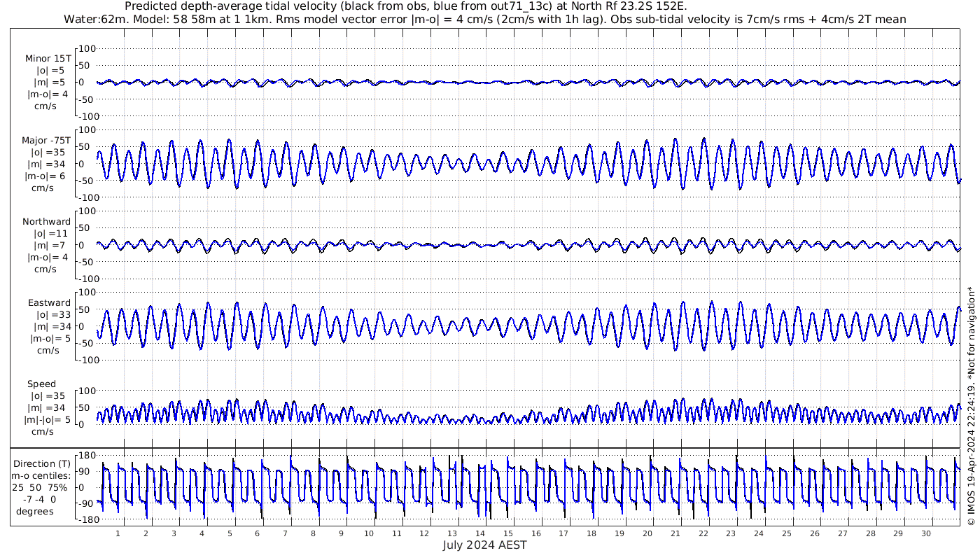Click the 100 tick of Major -75T axis
This screenshot has width=980, height=560.
point(86,130)
